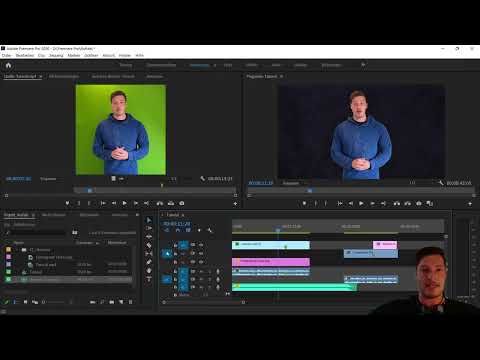Open the Program monitor playback resolution dropdown

(x=414, y=183)
